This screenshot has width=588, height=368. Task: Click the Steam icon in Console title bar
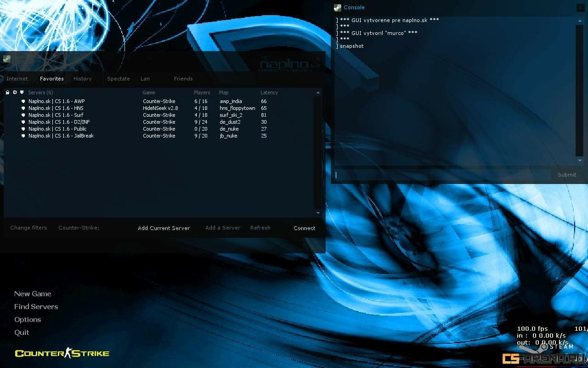pos(338,7)
